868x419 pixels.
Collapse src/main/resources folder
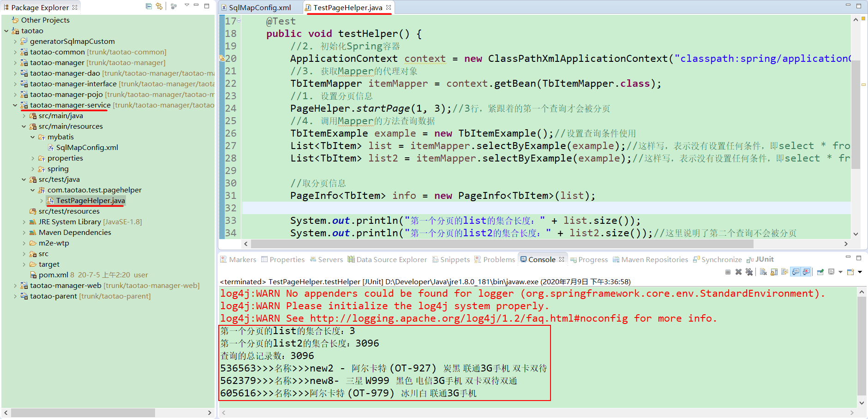tap(24, 126)
